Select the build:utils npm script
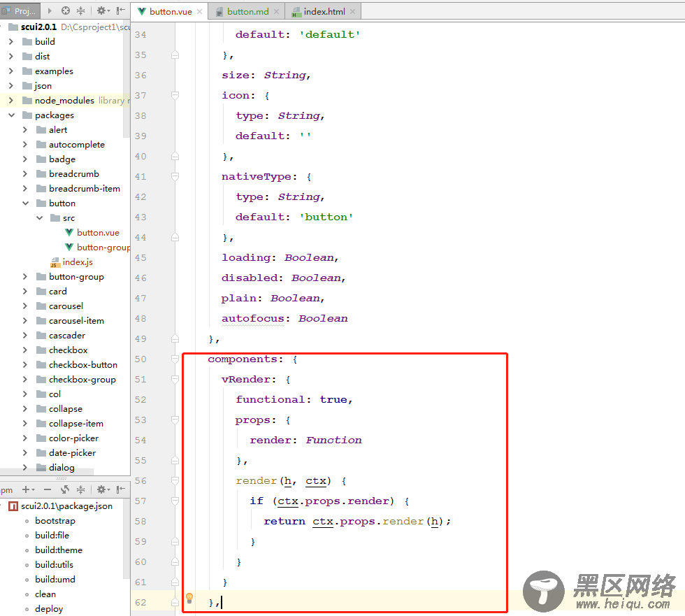This screenshot has height=616, width=685. click(x=55, y=565)
